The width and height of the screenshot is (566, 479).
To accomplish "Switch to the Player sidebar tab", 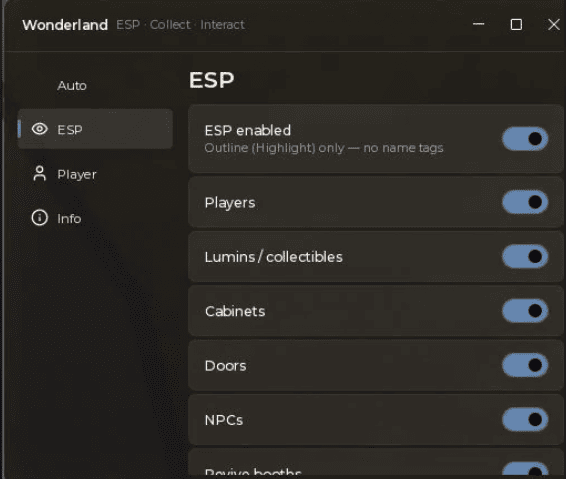I will [77, 174].
